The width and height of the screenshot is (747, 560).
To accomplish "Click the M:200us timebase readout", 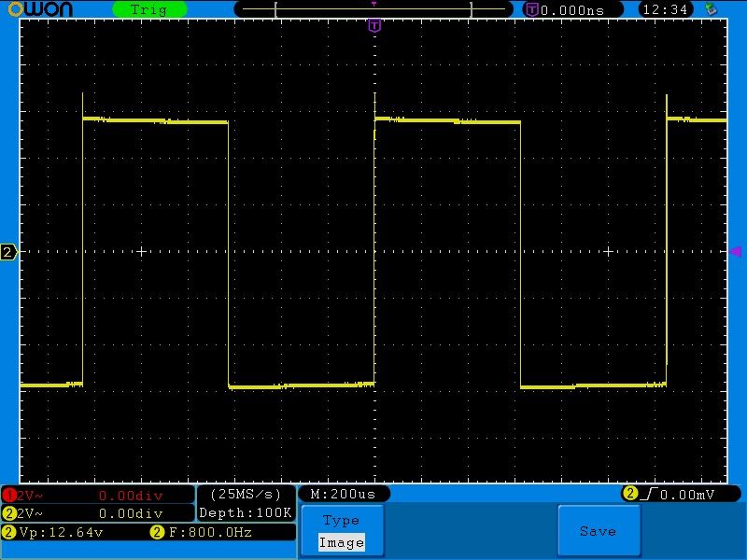I will [x=343, y=494].
